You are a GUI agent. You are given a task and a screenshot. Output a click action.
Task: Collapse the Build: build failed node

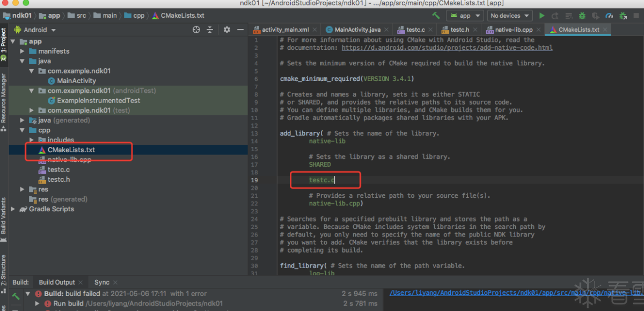click(28, 294)
